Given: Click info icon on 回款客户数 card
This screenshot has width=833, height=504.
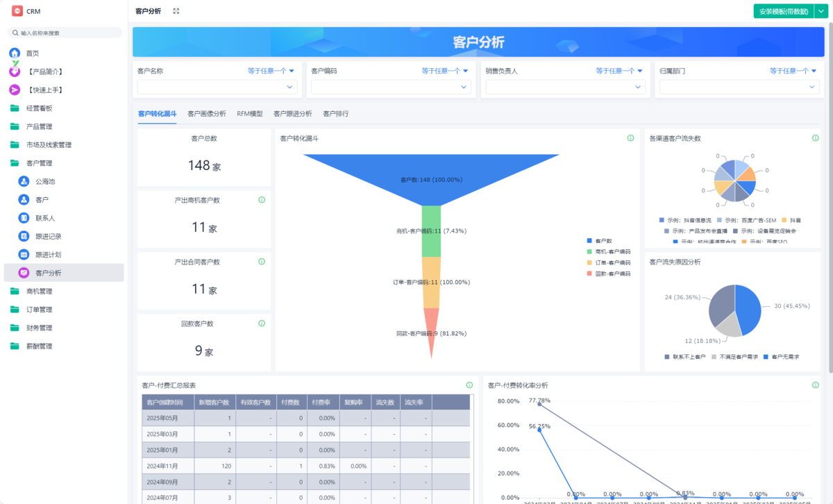Looking at the screenshot, I should pyautogui.click(x=262, y=324).
